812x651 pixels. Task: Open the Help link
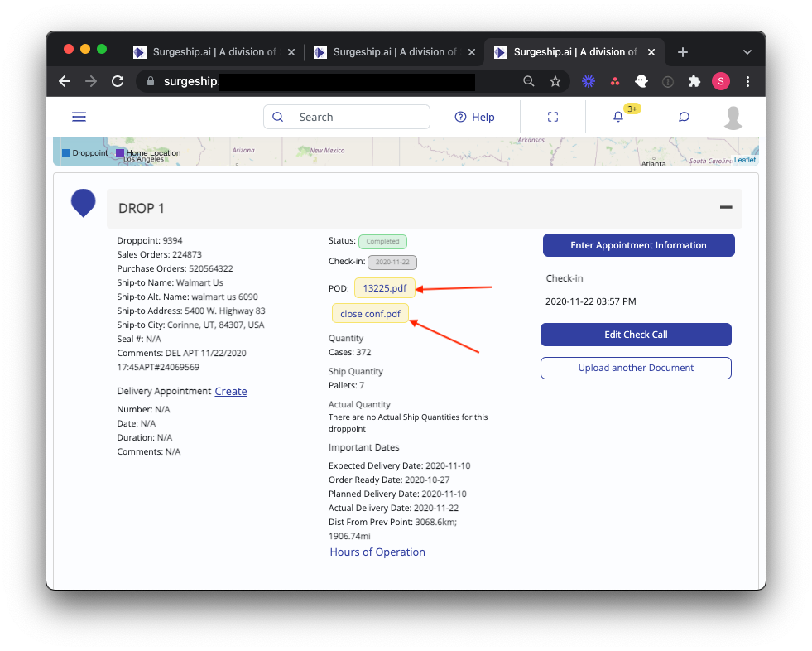474,117
